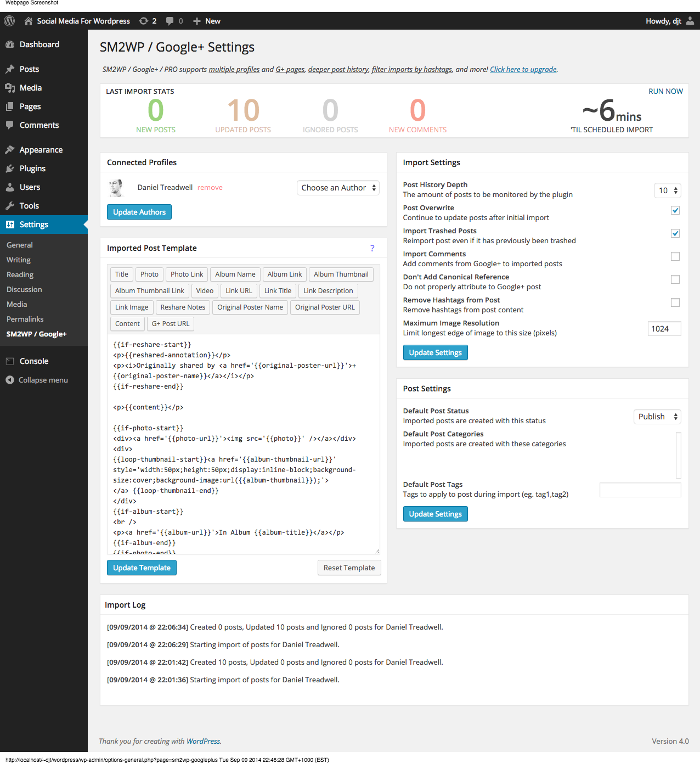700x763 pixels.
Task: Click the Appearance paintbrush icon
Action: pyautogui.click(x=10, y=150)
